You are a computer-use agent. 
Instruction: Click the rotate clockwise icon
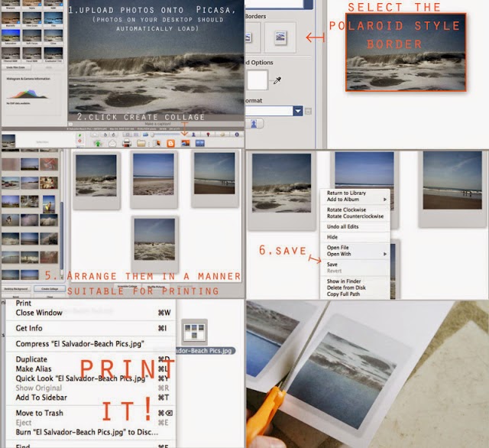point(114,135)
